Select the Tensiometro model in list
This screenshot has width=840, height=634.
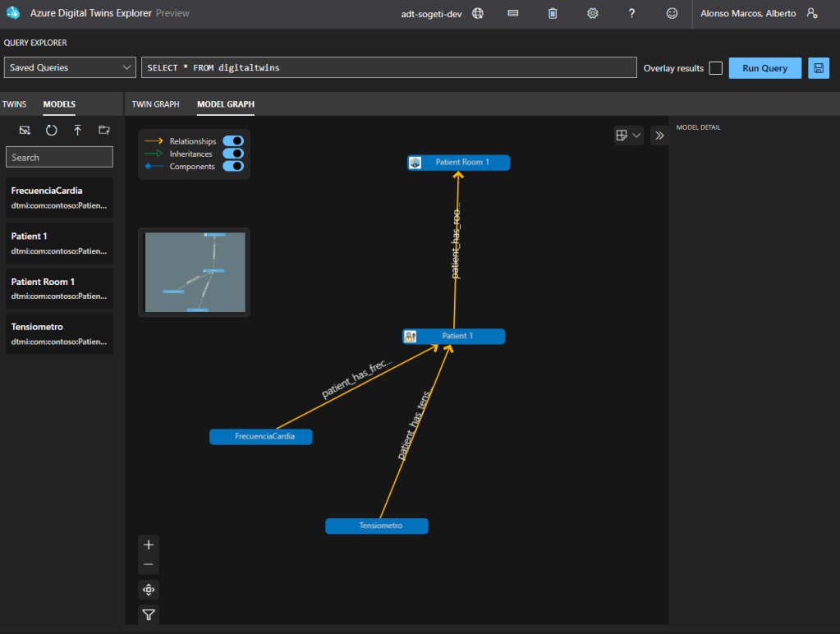(59, 333)
